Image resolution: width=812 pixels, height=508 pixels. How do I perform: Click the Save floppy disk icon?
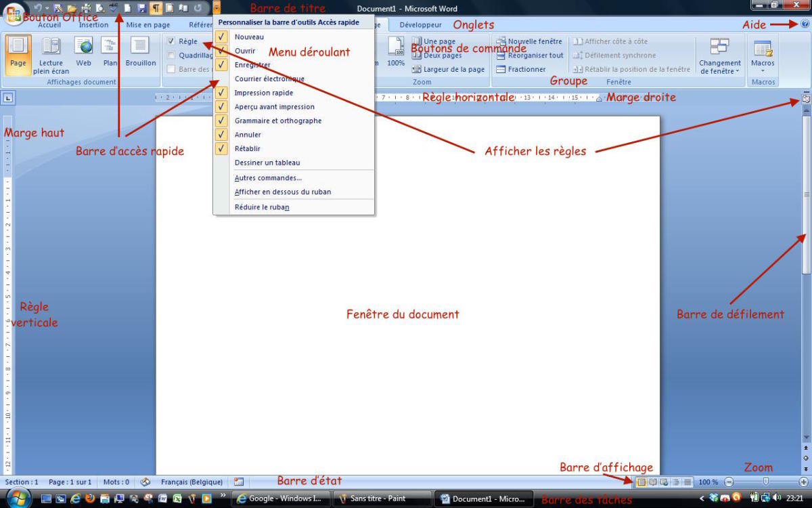(141, 8)
